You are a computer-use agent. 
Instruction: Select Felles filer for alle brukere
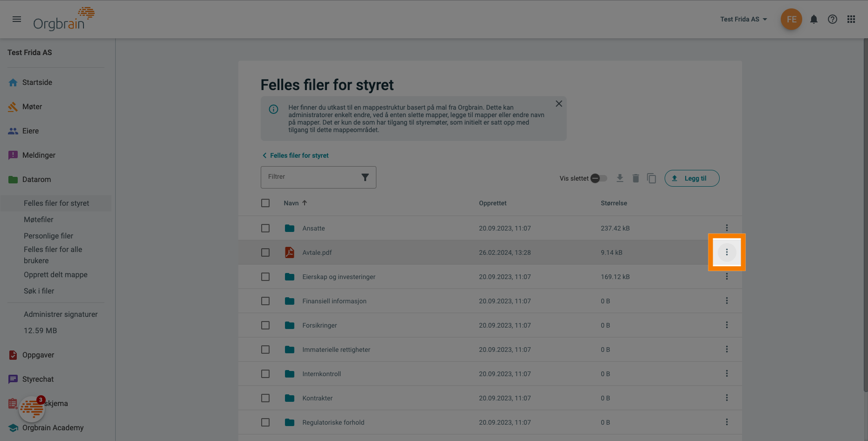pyautogui.click(x=53, y=255)
